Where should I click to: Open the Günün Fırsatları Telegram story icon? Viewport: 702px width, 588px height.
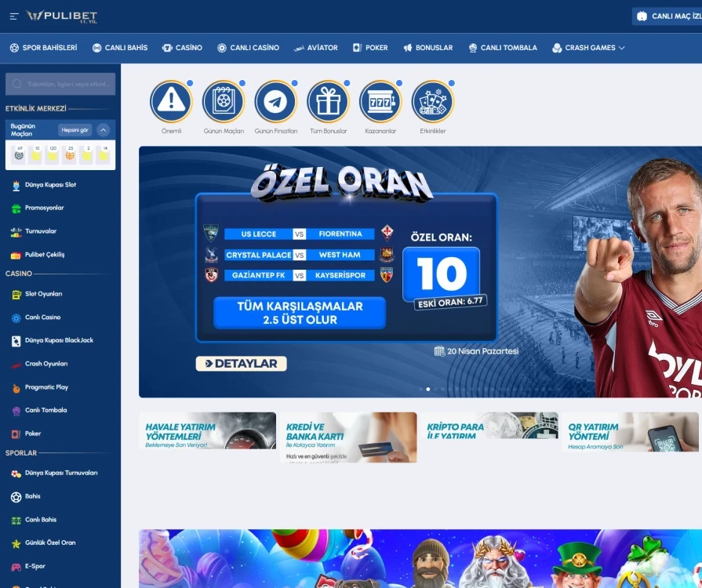[x=276, y=101]
